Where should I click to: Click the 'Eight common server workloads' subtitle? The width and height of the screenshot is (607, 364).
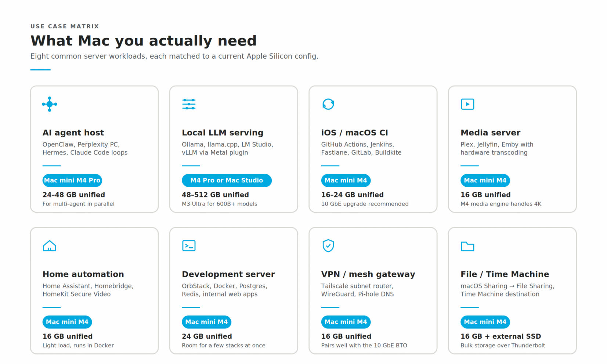click(174, 56)
